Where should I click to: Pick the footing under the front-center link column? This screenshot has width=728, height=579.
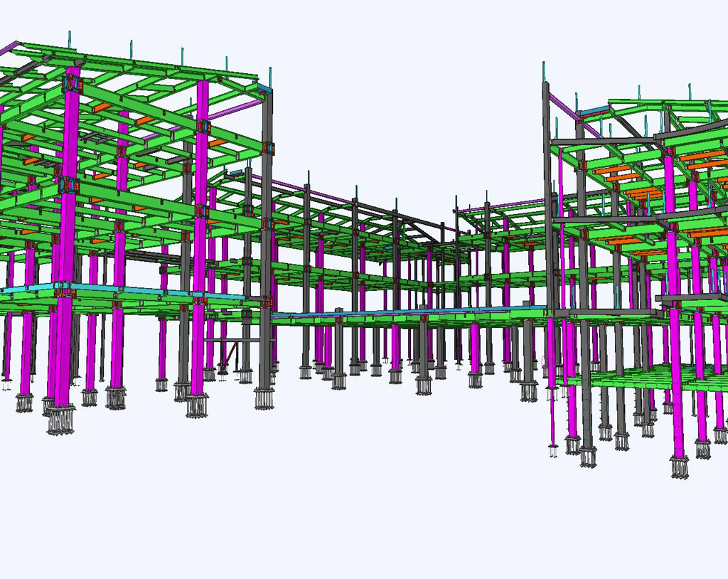click(424, 385)
